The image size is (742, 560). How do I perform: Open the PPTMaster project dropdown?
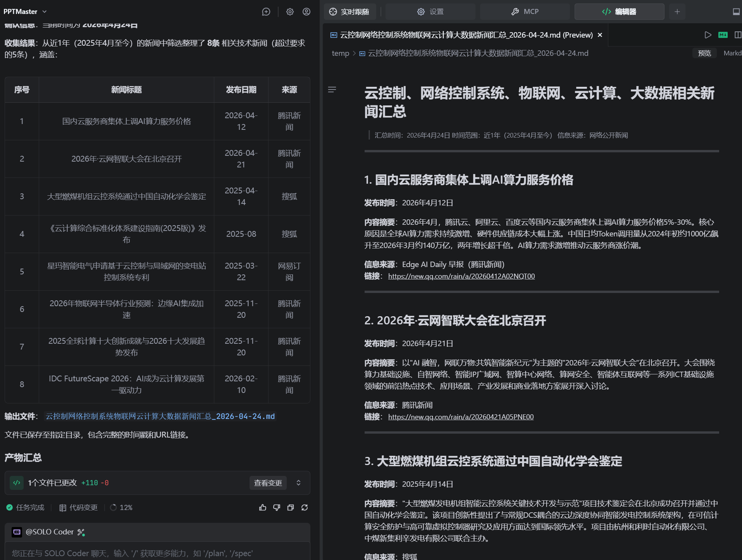tap(25, 12)
